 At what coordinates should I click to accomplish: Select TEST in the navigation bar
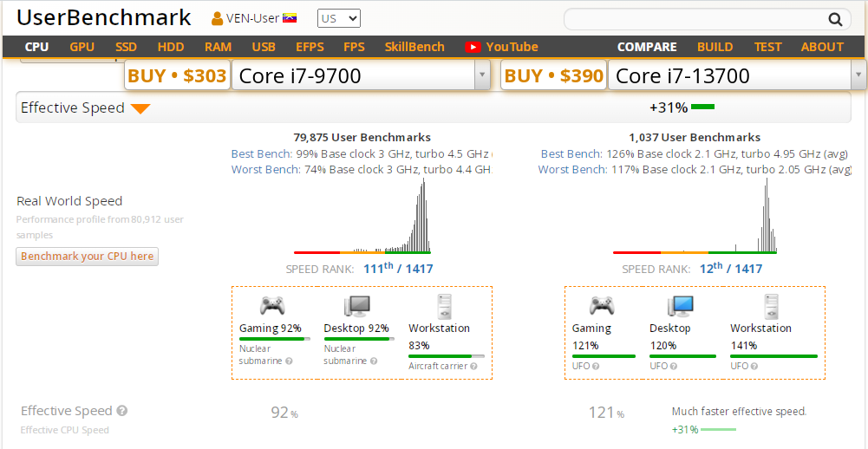tap(767, 47)
